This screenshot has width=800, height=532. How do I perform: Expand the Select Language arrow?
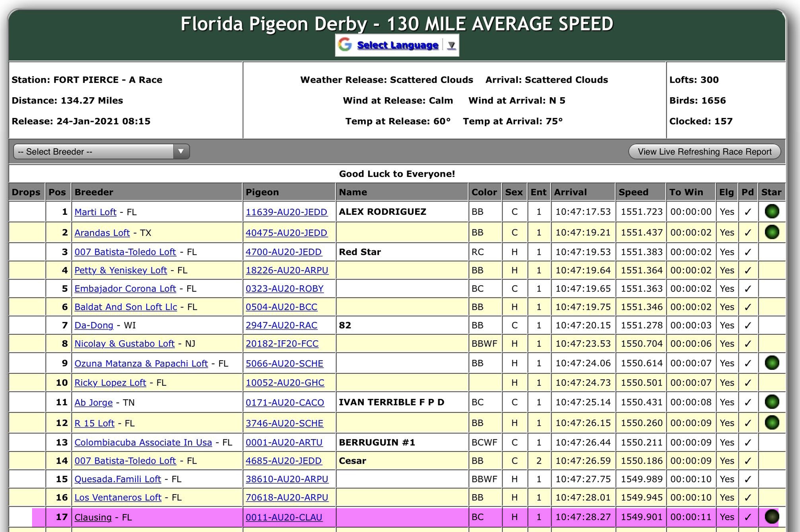coord(451,45)
